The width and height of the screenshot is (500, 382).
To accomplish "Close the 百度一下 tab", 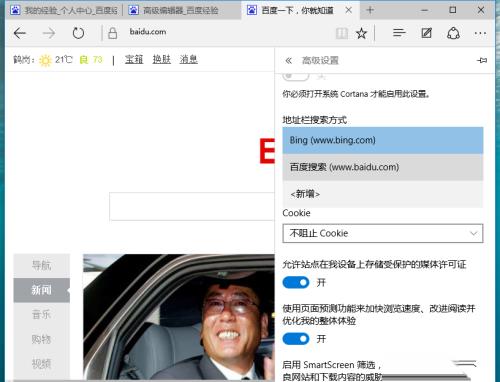I will (348, 10).
